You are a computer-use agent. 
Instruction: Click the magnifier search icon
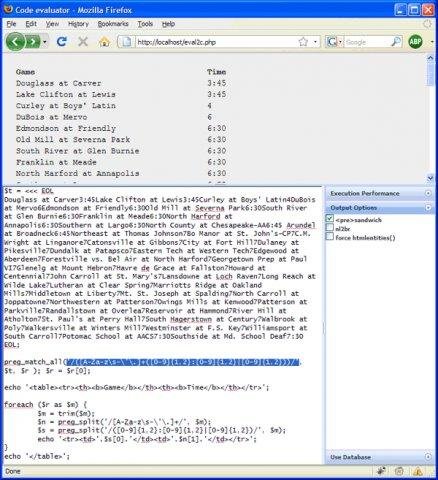pos(396,42)
